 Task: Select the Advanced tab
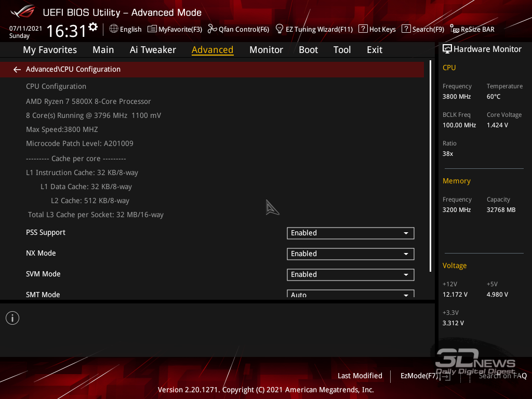(212, 50)
